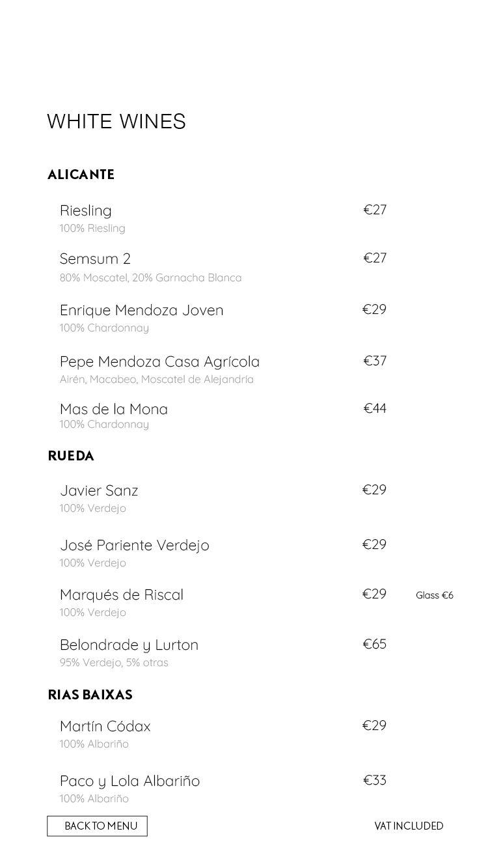Select Paco y Lola Albariño
Viewport: 488px width, 868px height.
pyautogui.click(x=129, y=781)
